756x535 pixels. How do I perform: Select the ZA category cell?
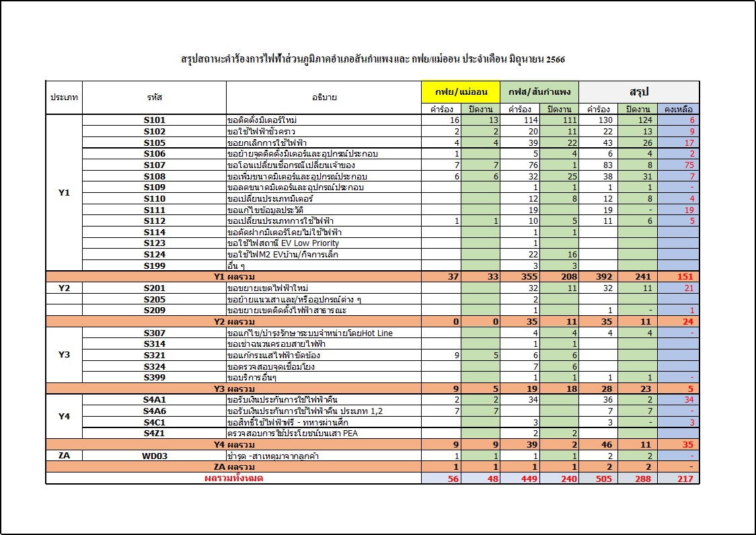pos(64,456)
